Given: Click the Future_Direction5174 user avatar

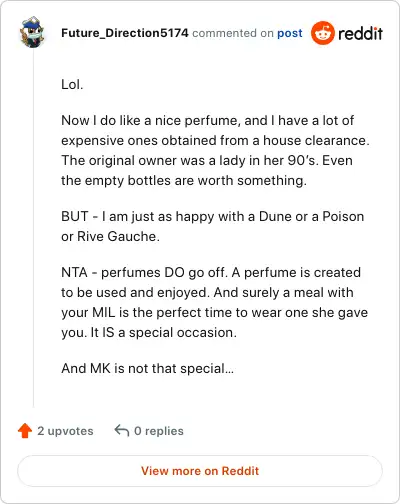Looking at the screenshot, I should tap(32, 32).
